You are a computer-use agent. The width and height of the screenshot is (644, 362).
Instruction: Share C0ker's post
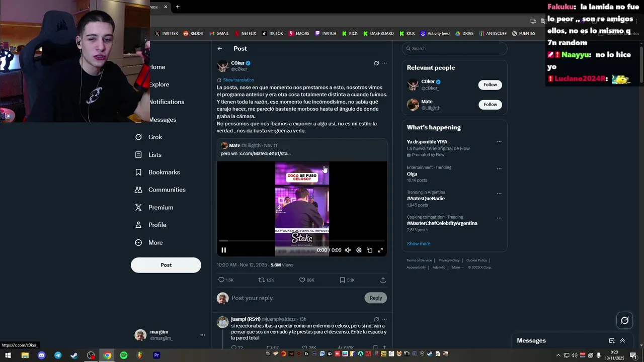tap(383, 280)
